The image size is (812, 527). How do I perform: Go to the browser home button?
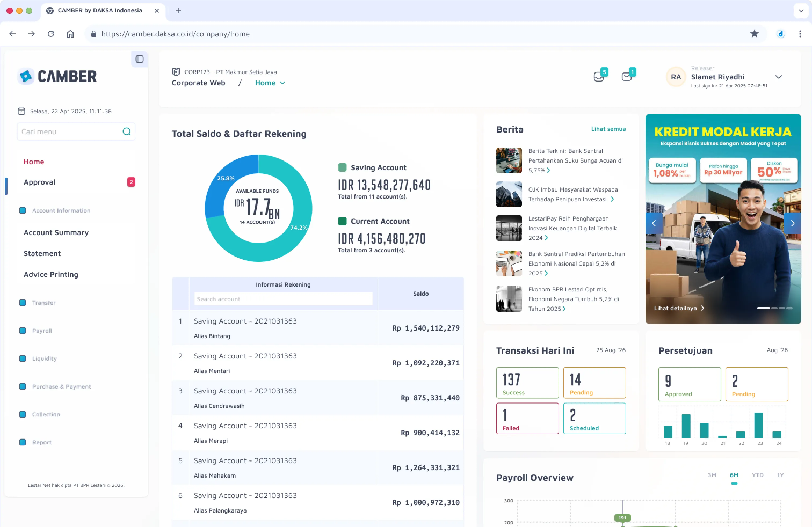coord(70,34)
